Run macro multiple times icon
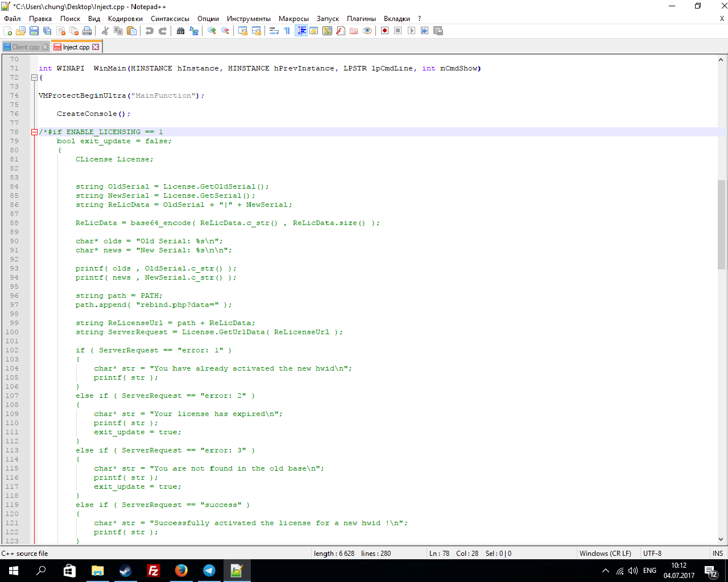728x582 pixels. click(x=425, y=31)
